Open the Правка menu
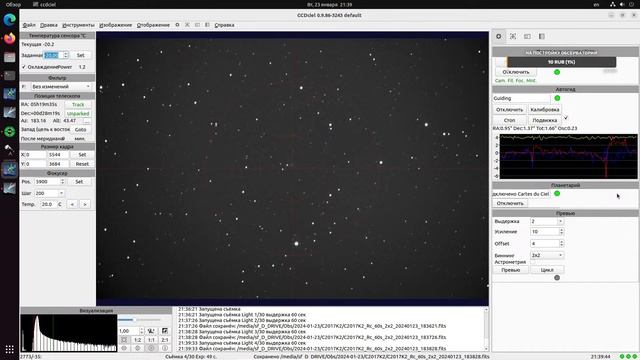640x360 pixels. pyautogui.click(x=49, y=25)
